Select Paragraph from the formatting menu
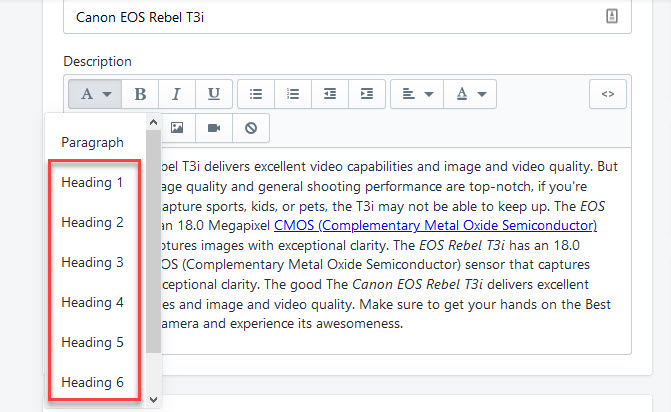This screenshot has height=412, width=671. click(92, 143)
